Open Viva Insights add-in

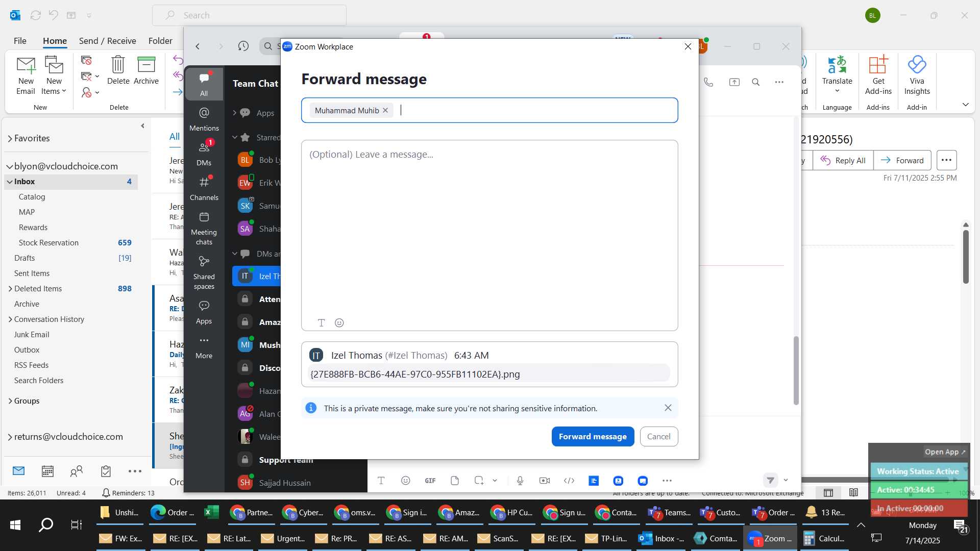[x=917, y=76]
